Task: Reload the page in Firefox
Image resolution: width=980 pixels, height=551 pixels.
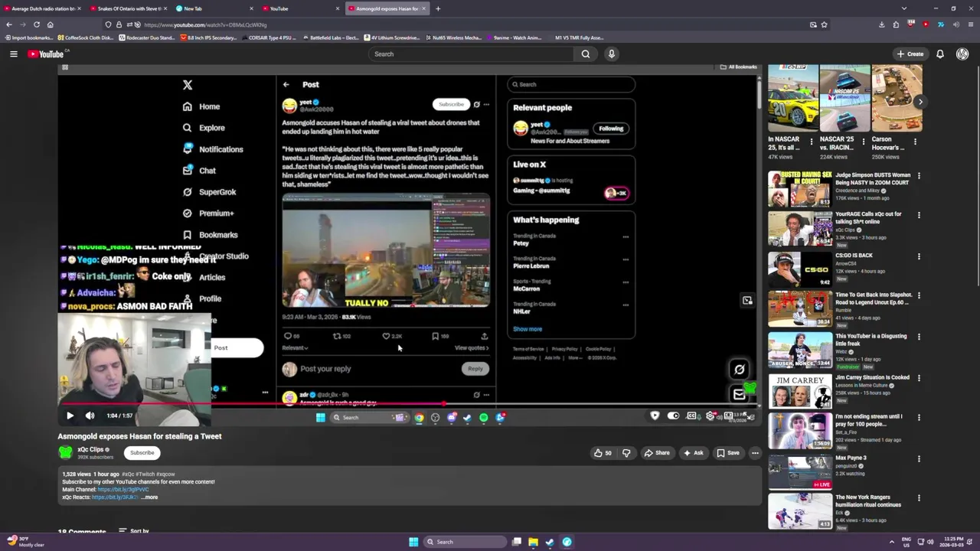Action: pos(37,24)
